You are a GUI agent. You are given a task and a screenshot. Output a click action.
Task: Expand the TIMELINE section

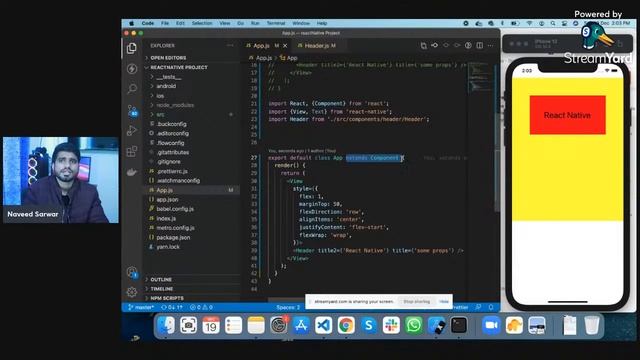tap(162, 289)
